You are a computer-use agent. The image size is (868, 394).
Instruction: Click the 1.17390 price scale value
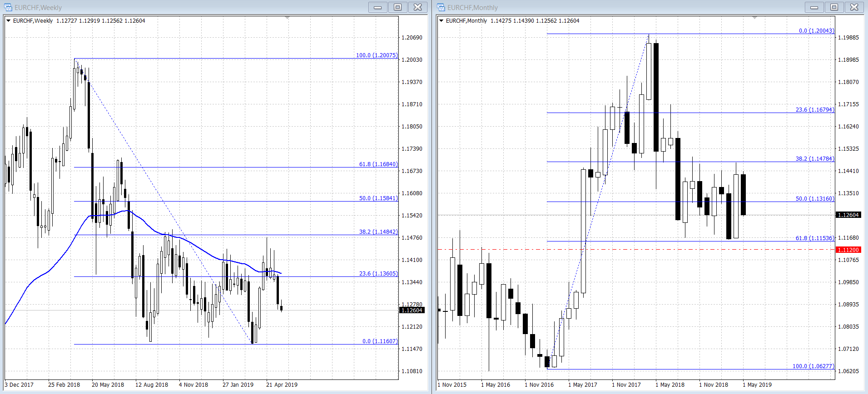[412, 148]
